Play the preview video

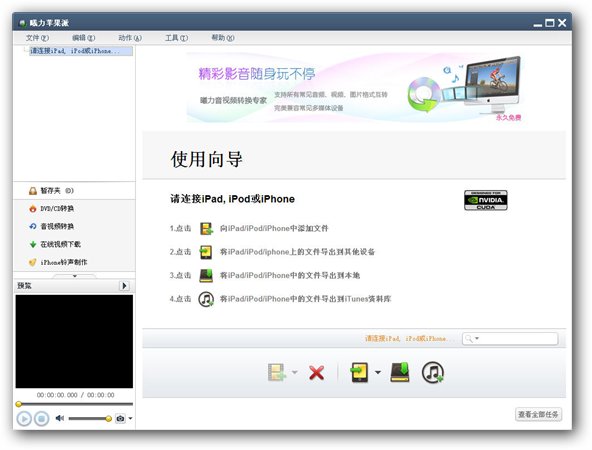click(24, 419)
